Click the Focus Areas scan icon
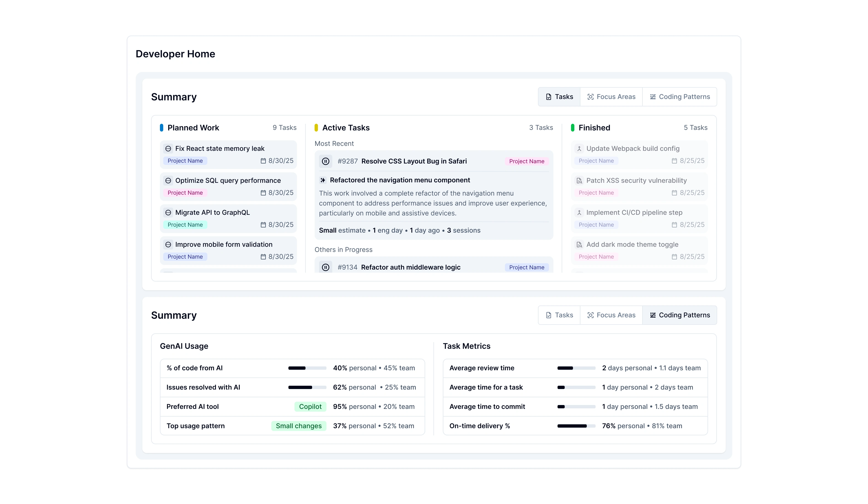The width and height of the screenshot is (868, 504). point(590,97)
